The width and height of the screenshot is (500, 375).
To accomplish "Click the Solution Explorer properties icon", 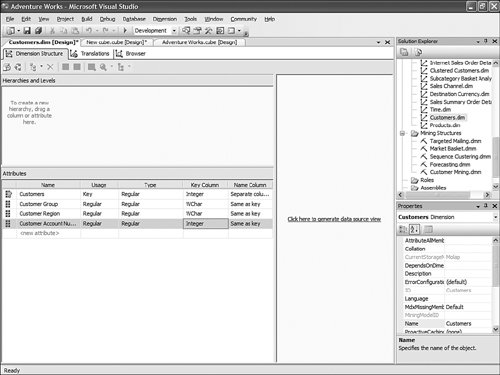I will (404, 52).
